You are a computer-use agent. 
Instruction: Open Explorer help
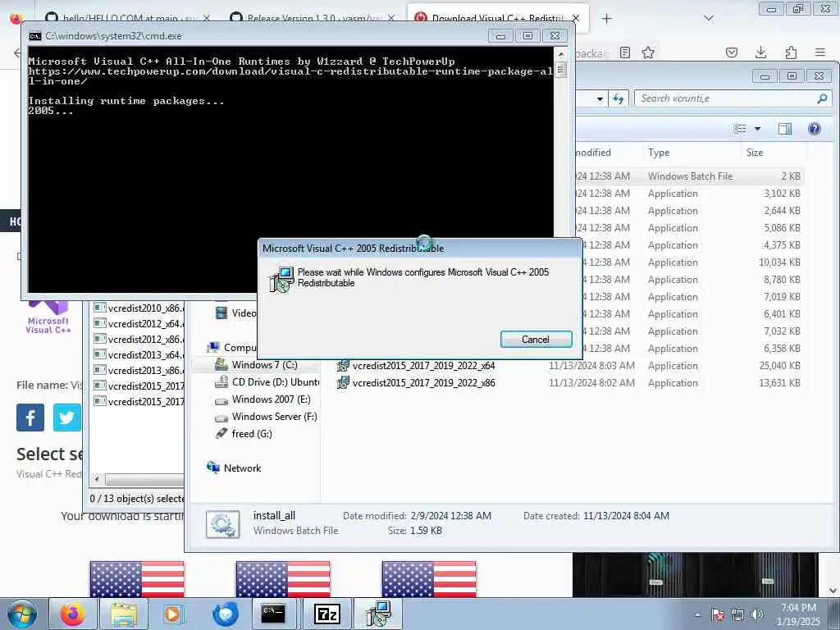815,129
